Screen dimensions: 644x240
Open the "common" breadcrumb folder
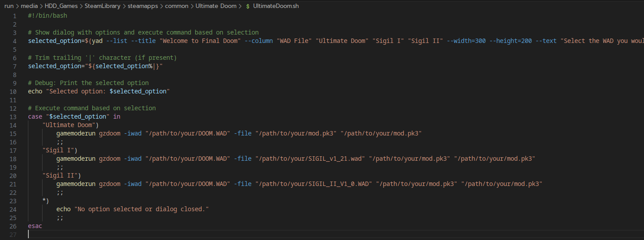click(x=177, y=6)
